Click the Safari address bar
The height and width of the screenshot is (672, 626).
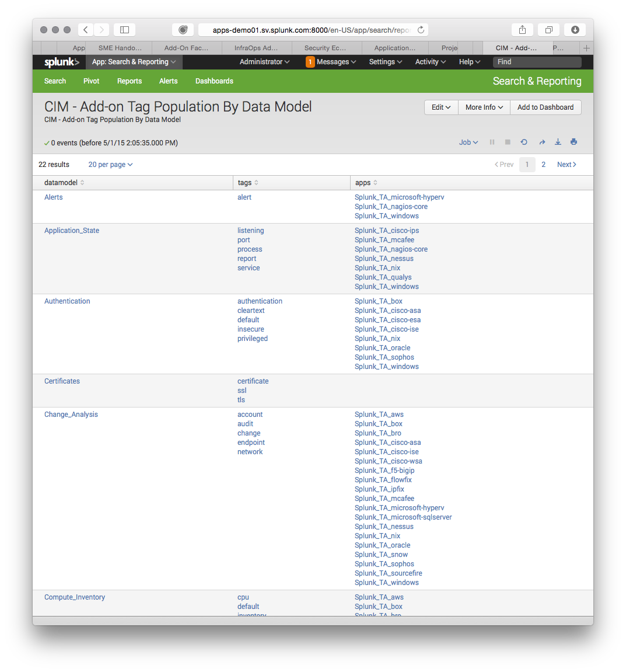(313, 30)
